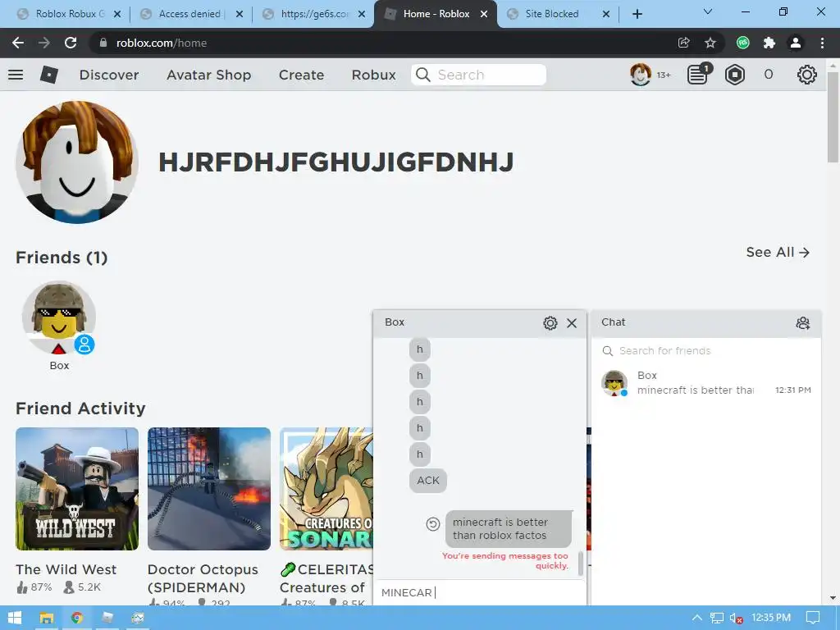
Task: Bookmark this page with the star icon
Action: pos(710,43)
